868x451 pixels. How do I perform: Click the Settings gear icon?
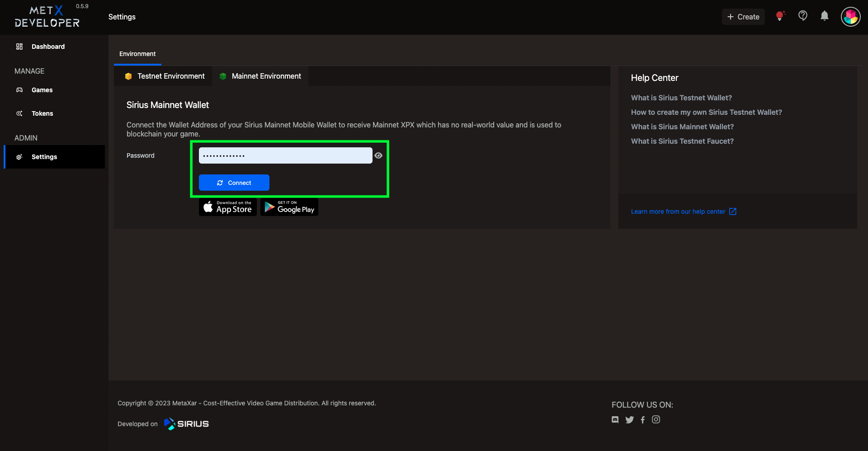(x=19, y=157)
